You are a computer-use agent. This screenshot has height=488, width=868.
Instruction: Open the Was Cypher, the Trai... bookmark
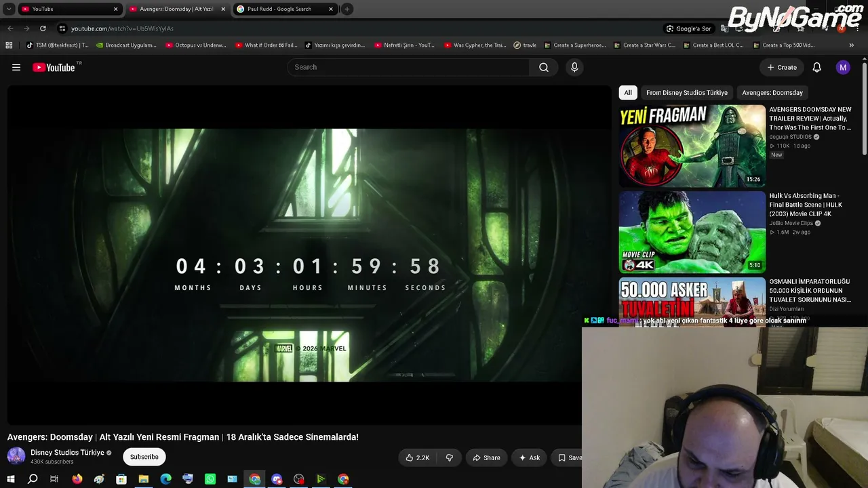475,45
